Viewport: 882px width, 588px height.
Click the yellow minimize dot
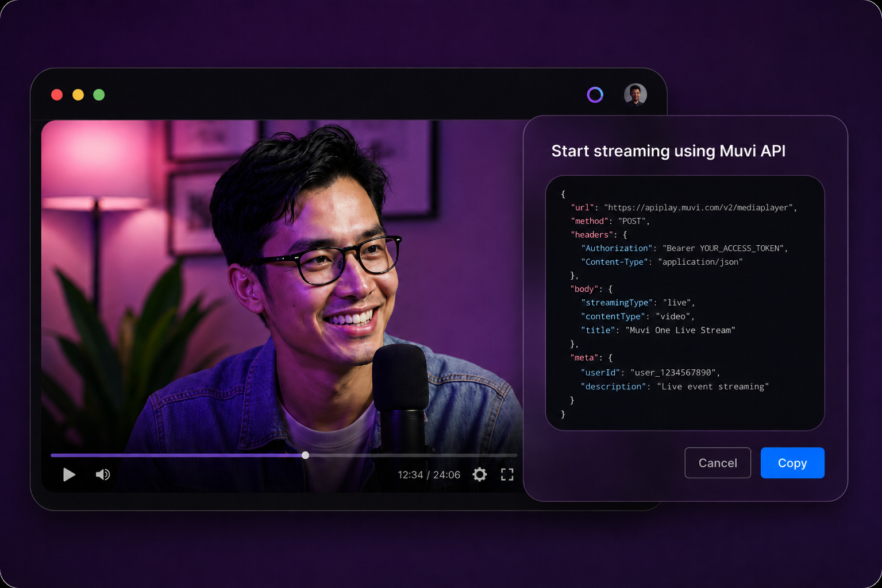(x=78, y=95)
